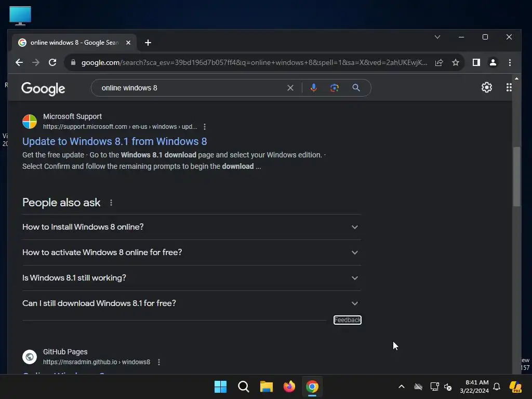The width and height of the screenshot is (532, 399).
Task: Open File Explorer from taskbar
Action: click(x=267, y=387)
